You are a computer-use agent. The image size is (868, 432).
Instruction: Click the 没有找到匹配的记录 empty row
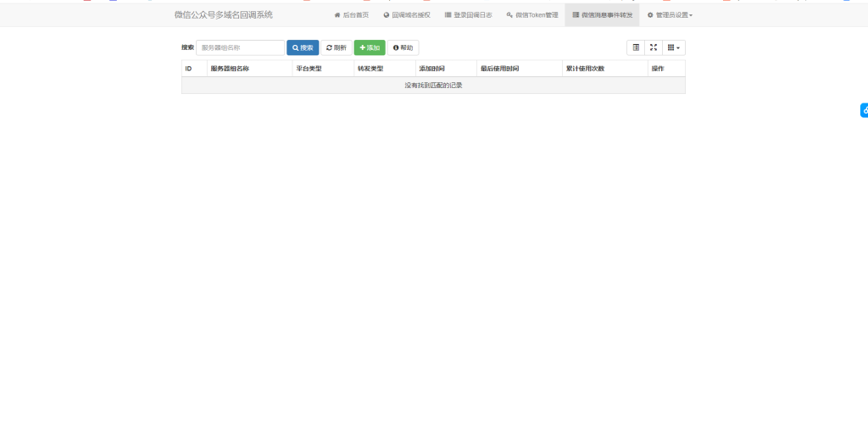(433, 86)
